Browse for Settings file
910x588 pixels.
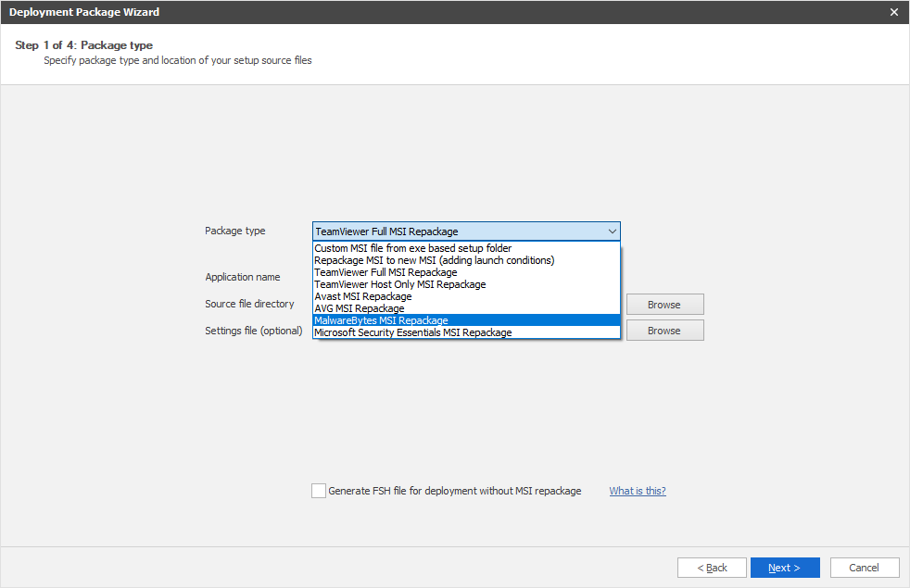664,331
